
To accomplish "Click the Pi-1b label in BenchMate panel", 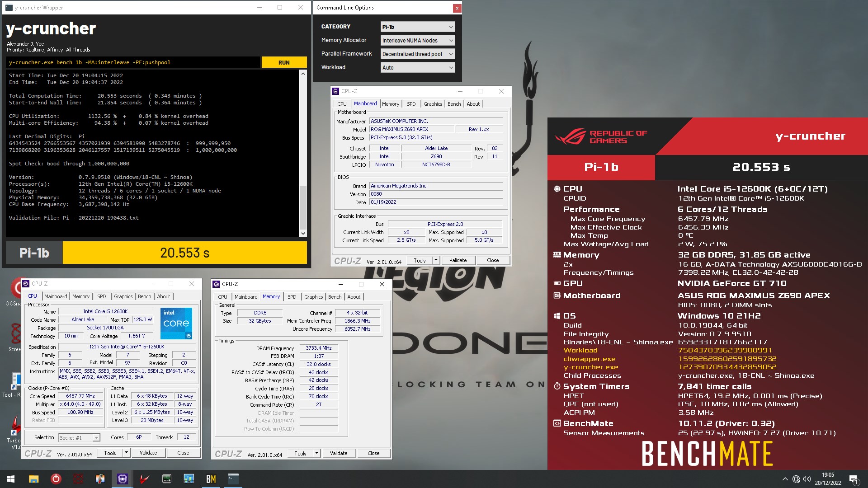I will 601,167.
